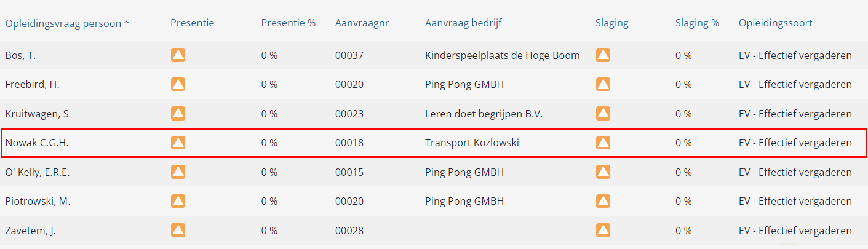Open company Kinderspeelplaats de Hoge Boom
Screen dimensions: 868x249
click(503, 55)
